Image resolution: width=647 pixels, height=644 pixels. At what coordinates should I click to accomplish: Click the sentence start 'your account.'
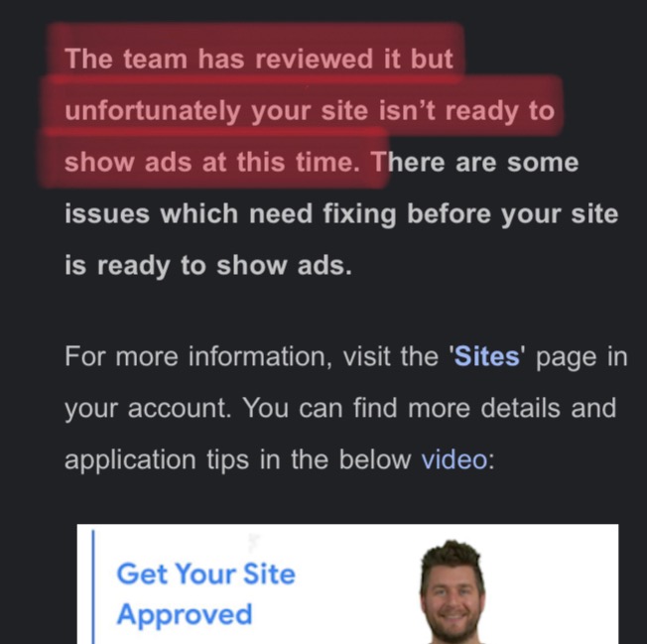point(148,409)
